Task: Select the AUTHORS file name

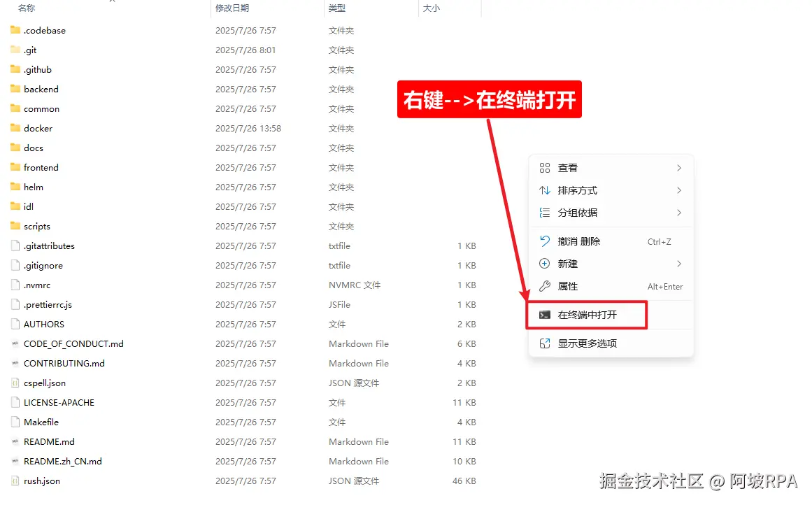Action: (x=44, y=325)
